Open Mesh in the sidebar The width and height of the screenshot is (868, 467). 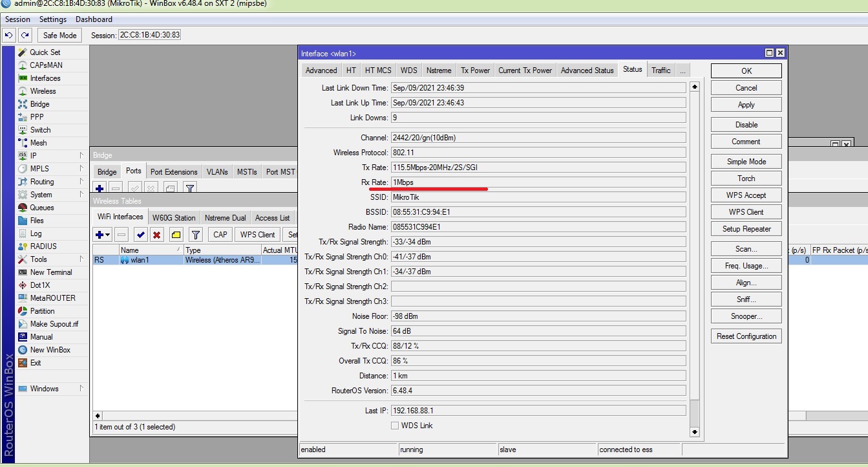[x=38, y=143]
